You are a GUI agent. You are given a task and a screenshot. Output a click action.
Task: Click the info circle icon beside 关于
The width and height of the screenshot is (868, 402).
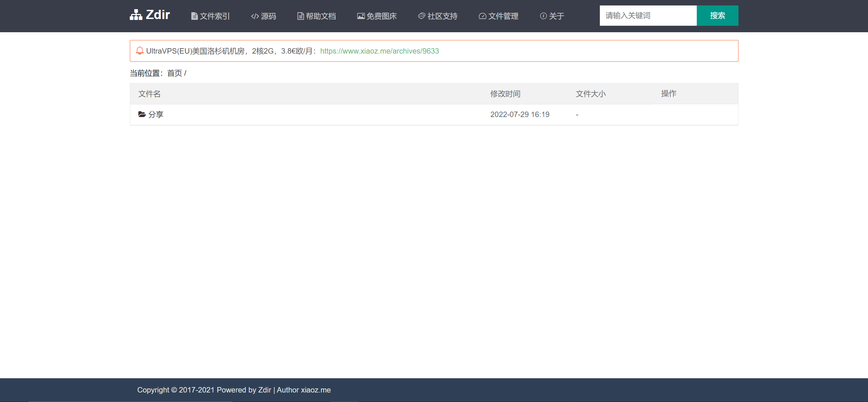[x=543, y=16]
